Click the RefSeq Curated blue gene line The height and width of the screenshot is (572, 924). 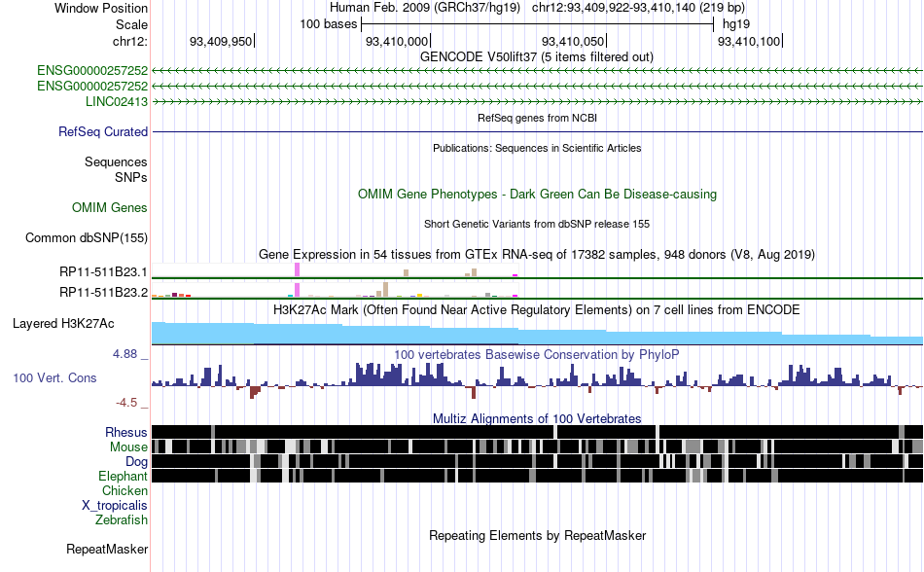tap(537, 131)
